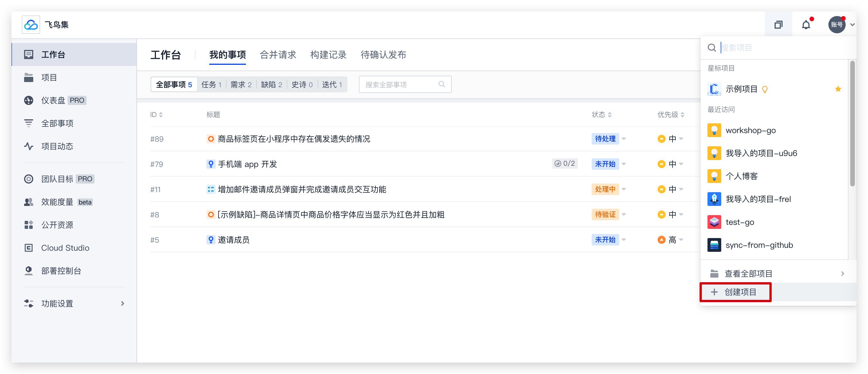Screen dimensions: 868x374
Task: Click the 飞鸟集 cloud logo icon
Action: click(31, 25)
